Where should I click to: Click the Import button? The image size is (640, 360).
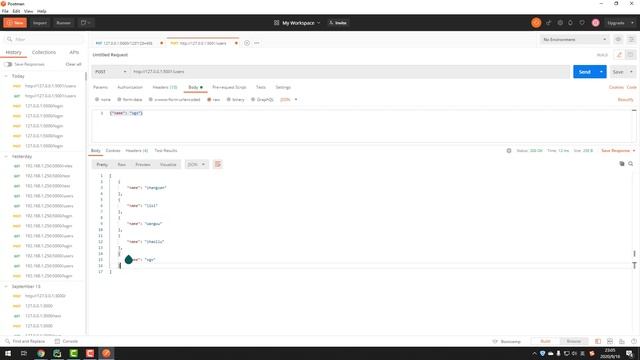[x=40, y=23]
